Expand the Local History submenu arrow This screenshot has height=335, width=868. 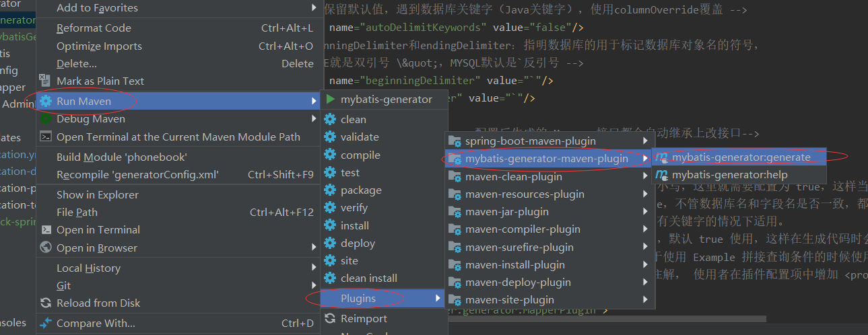coord(314,268)
